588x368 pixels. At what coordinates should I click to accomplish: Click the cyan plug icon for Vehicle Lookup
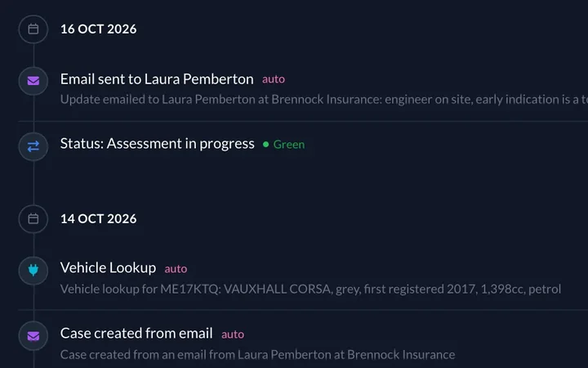[33, 270]
